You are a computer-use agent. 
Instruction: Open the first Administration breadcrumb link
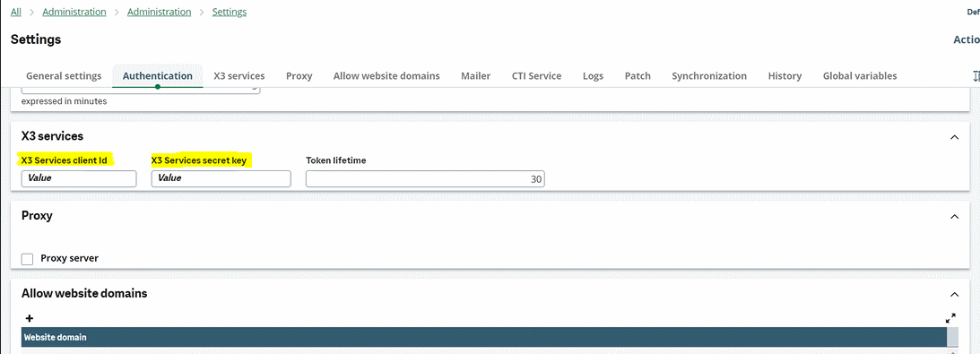coord(74,12)
